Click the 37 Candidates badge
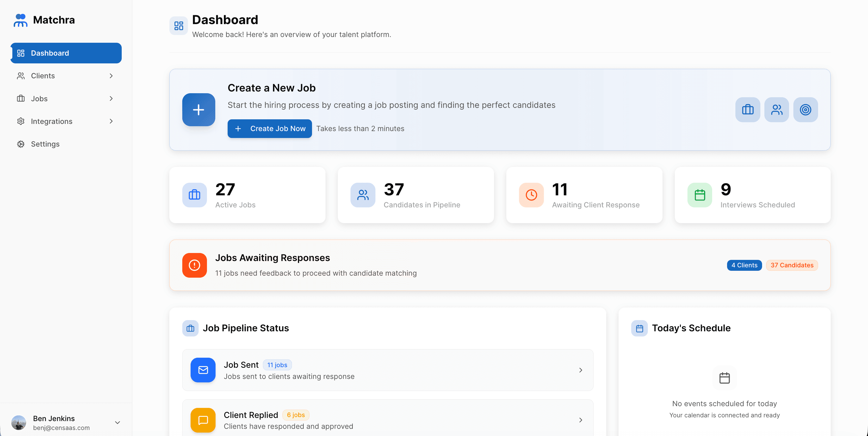 792,265
